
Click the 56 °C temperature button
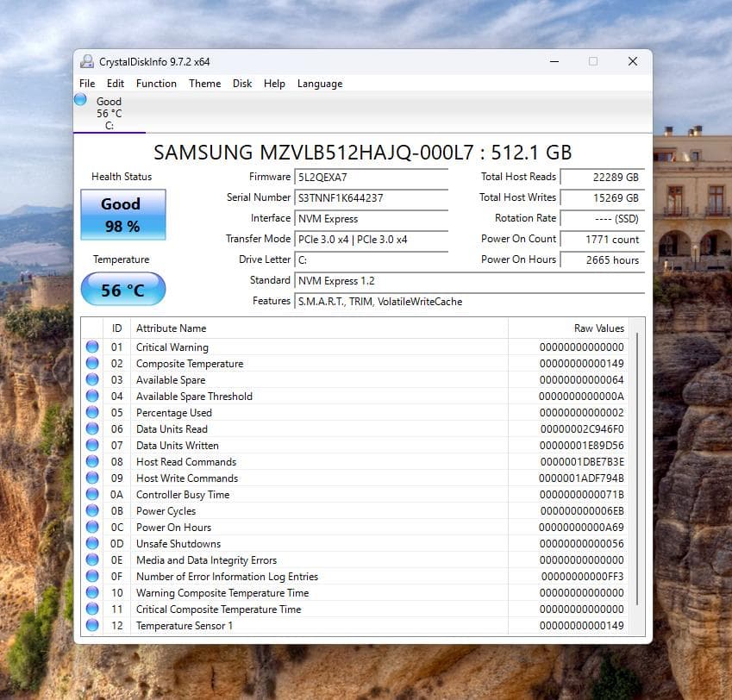(x=122, y=289)
